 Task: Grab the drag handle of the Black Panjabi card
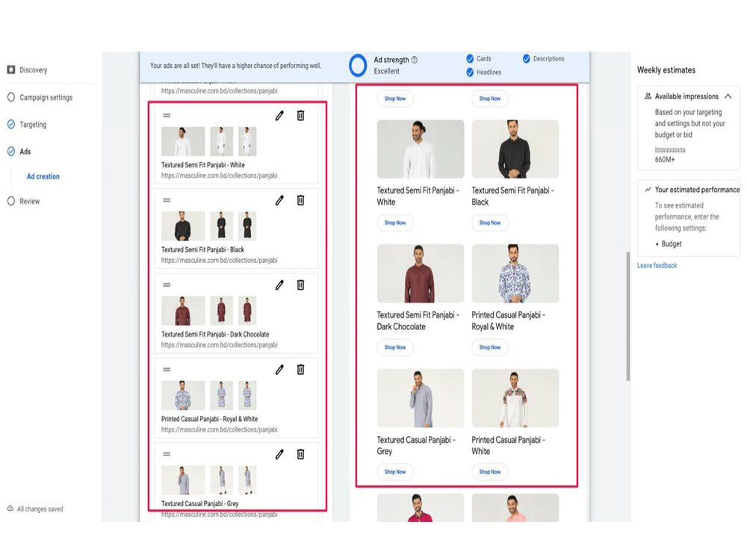[167, 200]
